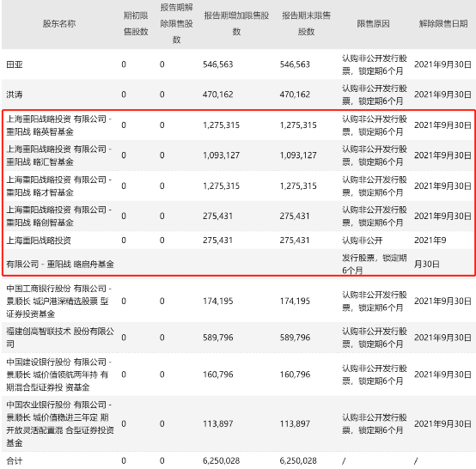Click the 合计 row's slash under 解除限售日期
This screenshot has height=469, width=476.
(x=416, y=460)
